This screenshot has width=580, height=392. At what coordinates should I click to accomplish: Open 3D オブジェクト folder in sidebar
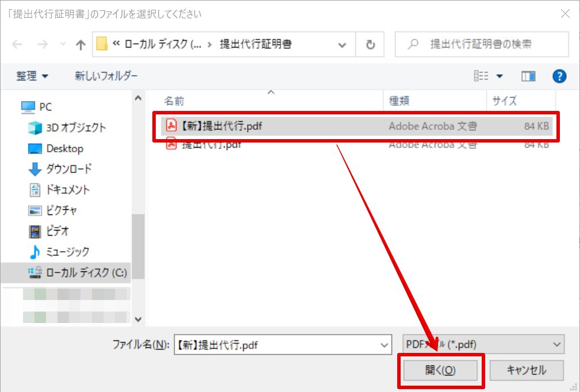(x=67, y=128)
